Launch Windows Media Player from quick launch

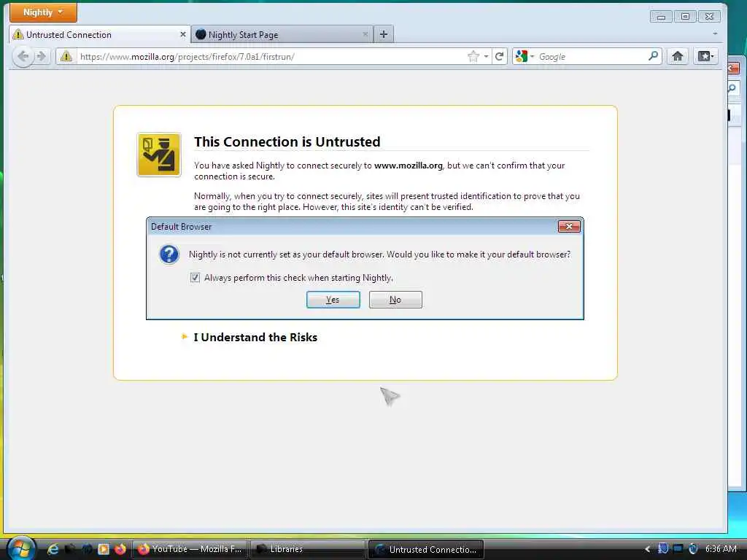(104, 549)
